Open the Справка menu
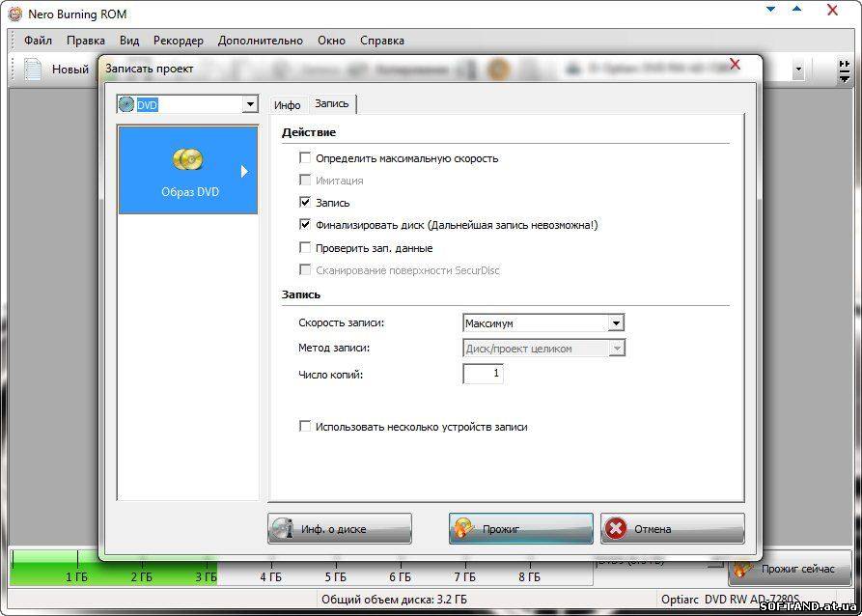The width and height of the screenshot is (862, 616). tap(382, 41)
